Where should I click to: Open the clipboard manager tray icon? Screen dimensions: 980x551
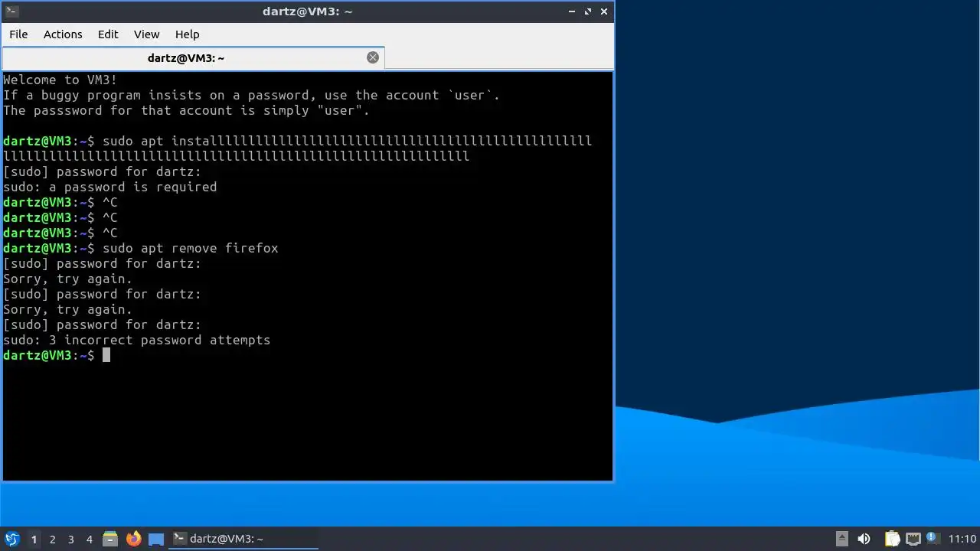(893, 539)
